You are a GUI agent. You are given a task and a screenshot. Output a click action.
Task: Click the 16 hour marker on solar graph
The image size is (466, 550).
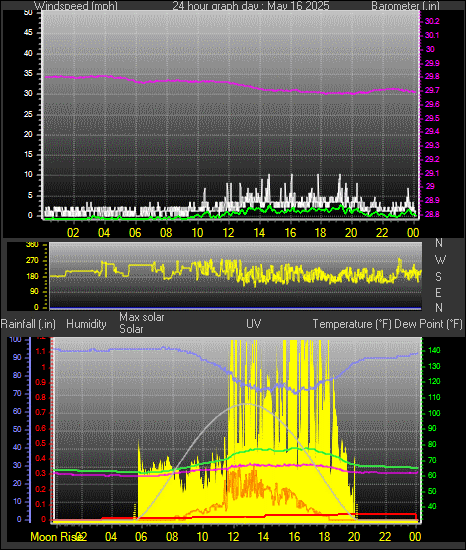(294, 537)
